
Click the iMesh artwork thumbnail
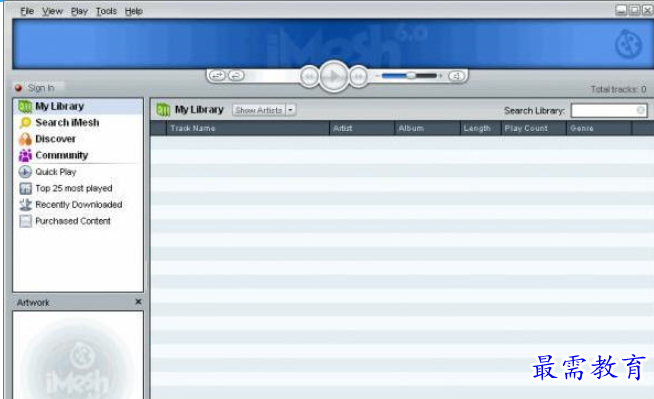78,356
